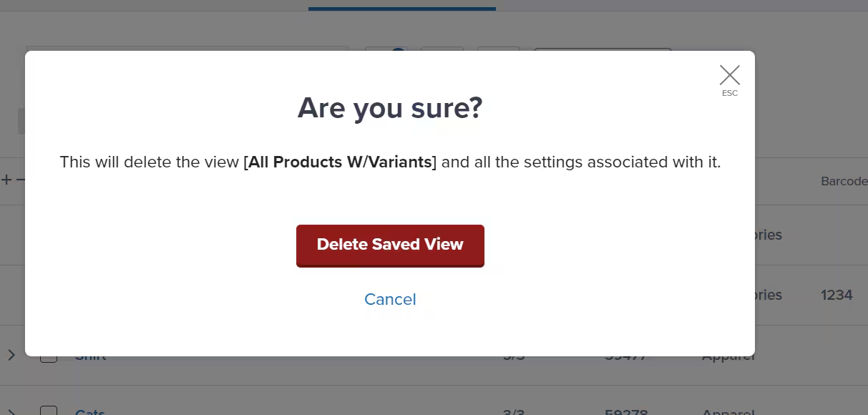Check the checkbox on the Cats row
Image resolution: width=868 pixels, height=415 pixels.
[x=49, y=411]
